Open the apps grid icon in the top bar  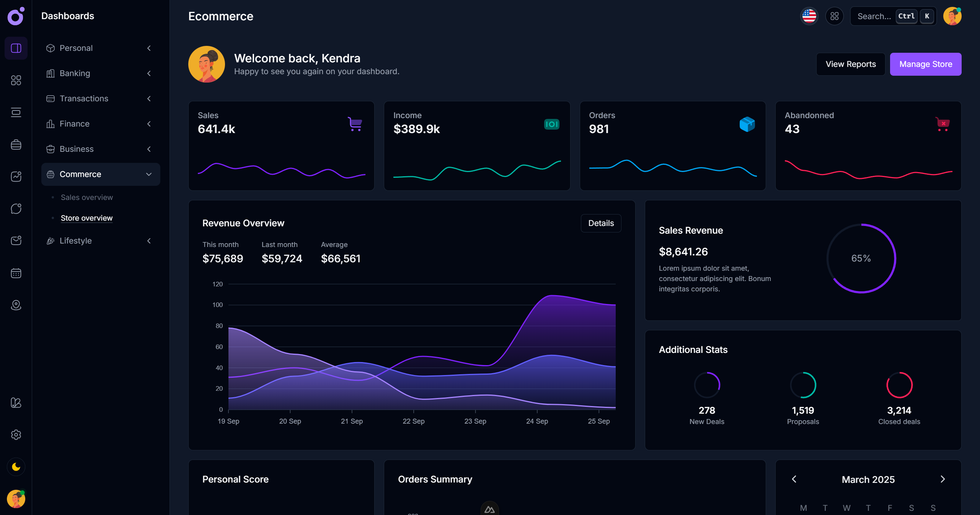point(835,16)
